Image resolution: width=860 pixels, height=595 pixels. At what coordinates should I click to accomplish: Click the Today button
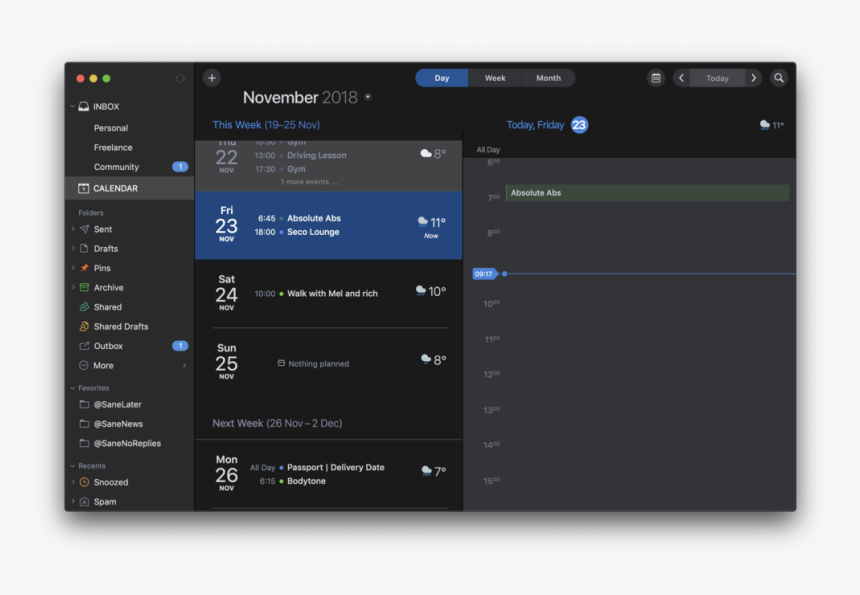click(x=717, y=77)
